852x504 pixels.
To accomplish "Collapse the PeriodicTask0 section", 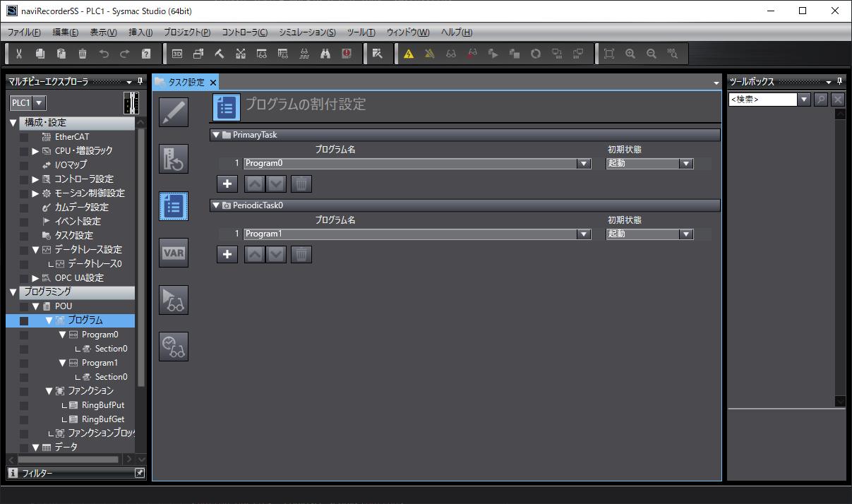I will point(216,205).
